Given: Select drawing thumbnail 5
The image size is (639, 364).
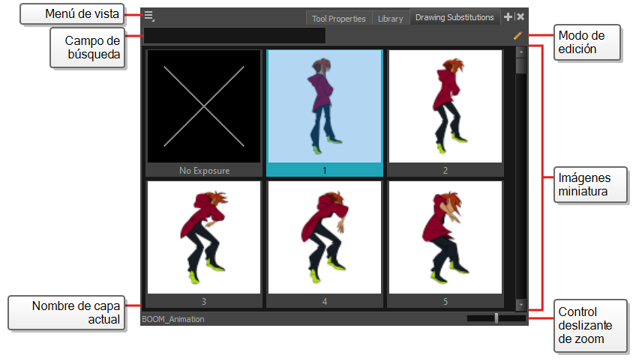Looking at the screenshot, I should pos(445,244).
